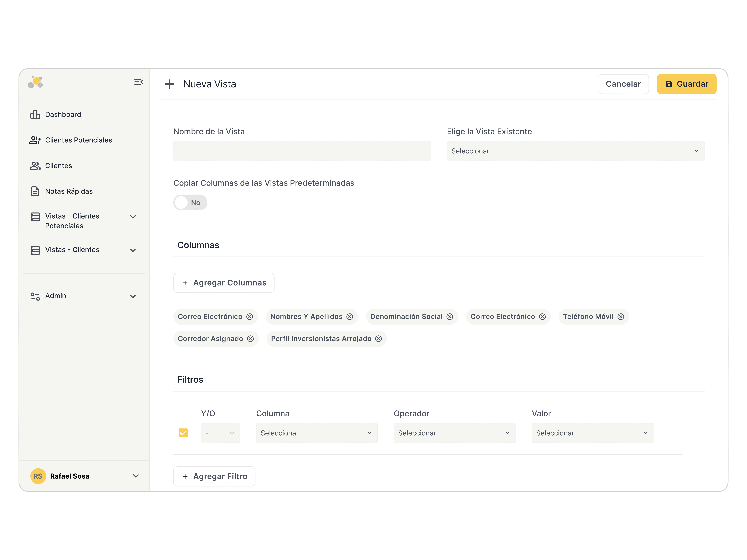The image size is (747, 560).
Task: Expand the Admin section chevron
Action: pos(133,296)
